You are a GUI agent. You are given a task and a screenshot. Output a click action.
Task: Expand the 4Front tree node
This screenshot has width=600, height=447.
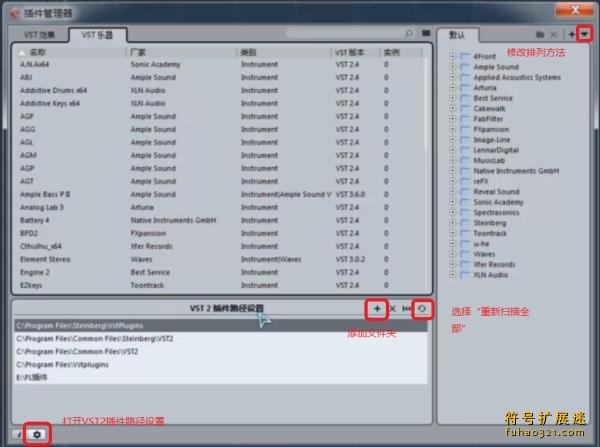pos(452,56)
